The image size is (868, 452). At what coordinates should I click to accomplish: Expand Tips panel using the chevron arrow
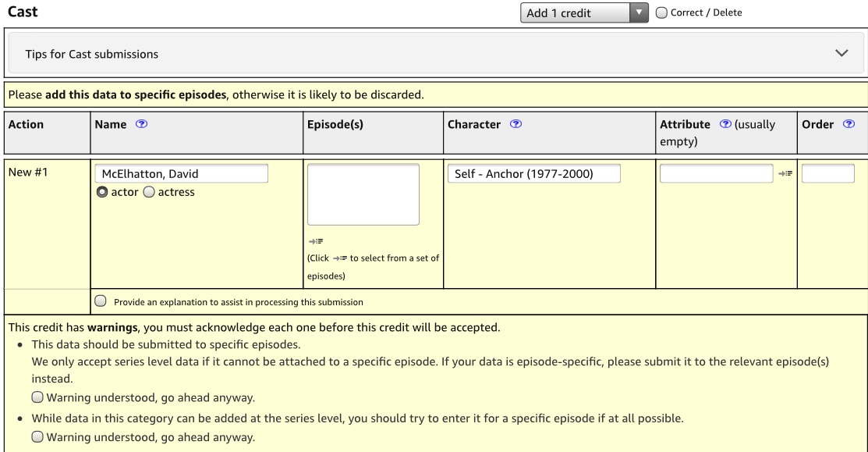(x=841, y=53)
